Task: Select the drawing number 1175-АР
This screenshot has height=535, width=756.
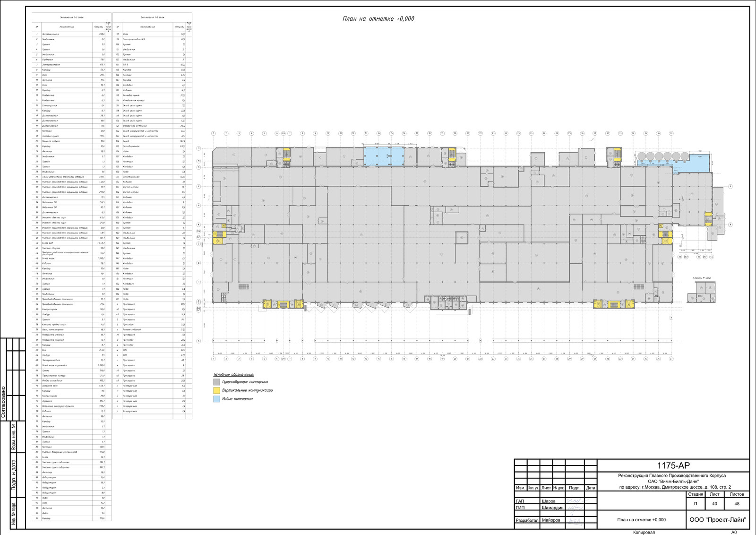Action: [673, 466]
